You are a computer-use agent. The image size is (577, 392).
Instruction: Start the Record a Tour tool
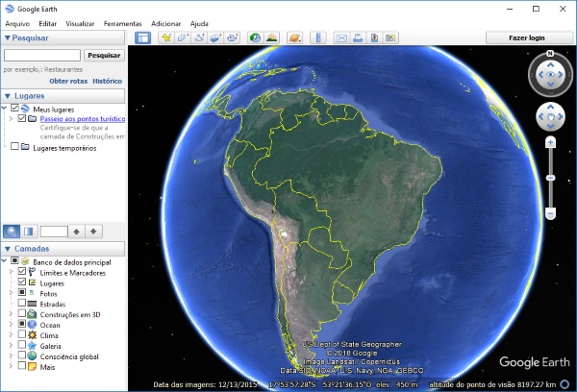232,37
